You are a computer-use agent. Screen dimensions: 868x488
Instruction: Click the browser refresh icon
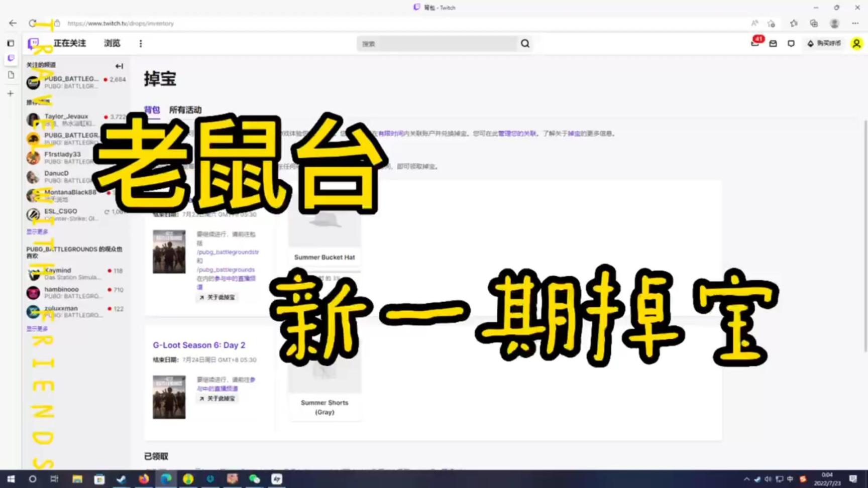point(33,23)
